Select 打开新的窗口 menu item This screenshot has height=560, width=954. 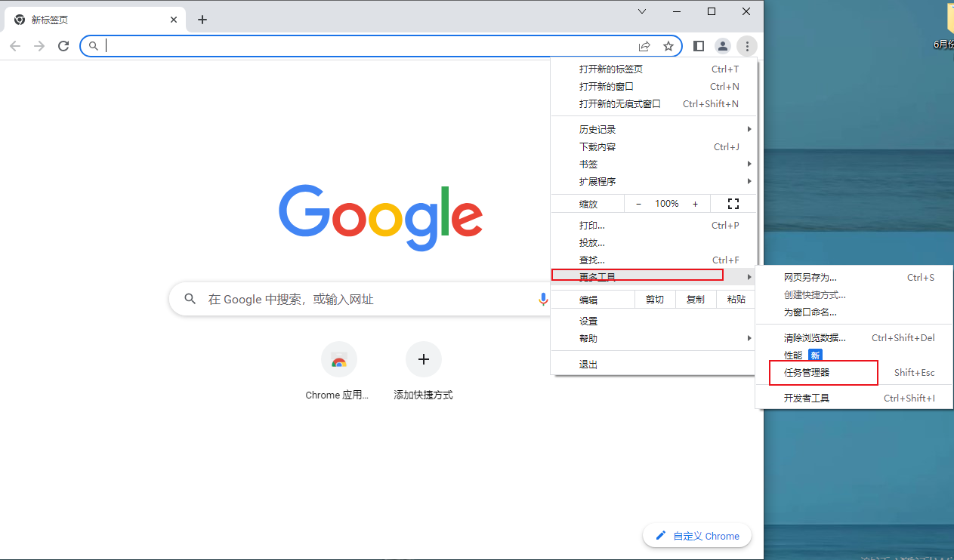tap(653, 86)
